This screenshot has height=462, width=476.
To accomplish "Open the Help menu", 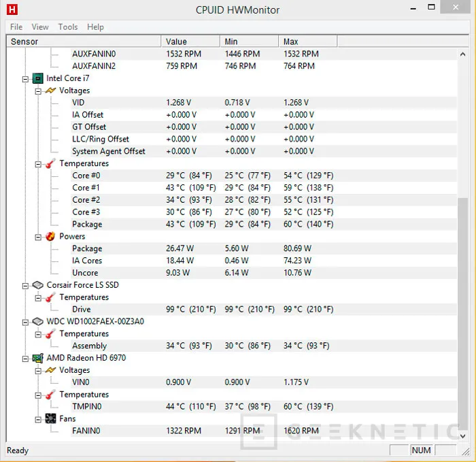I will point(95,27).
